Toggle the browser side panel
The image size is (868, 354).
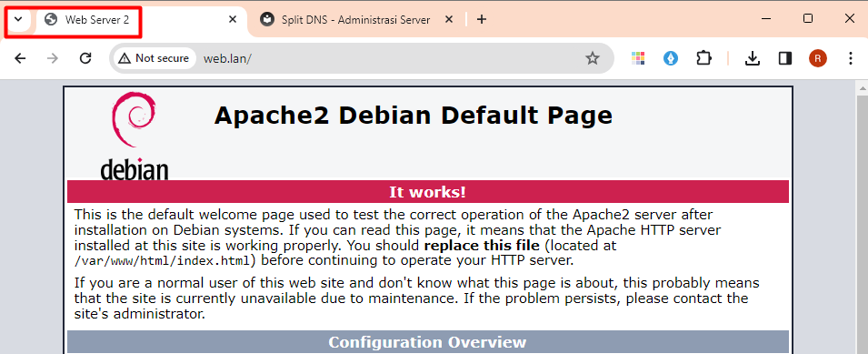pos(785,58)
